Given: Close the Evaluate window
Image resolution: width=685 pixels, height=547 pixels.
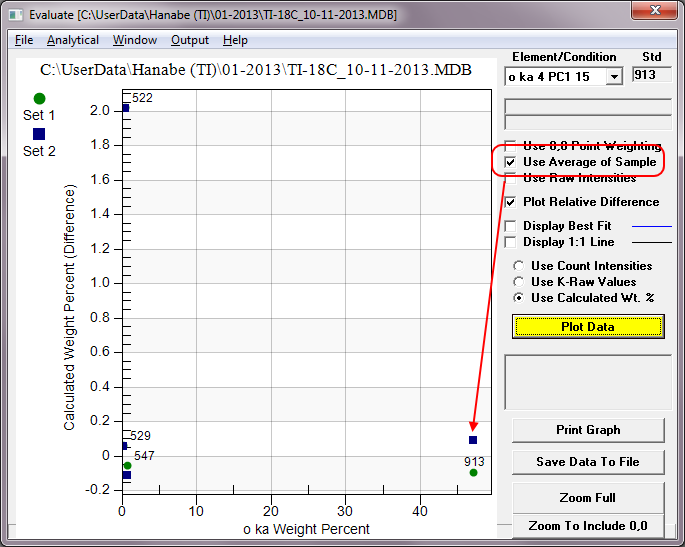Looking at the screenshot, I should pyautogui.click(x=656, y=11).
